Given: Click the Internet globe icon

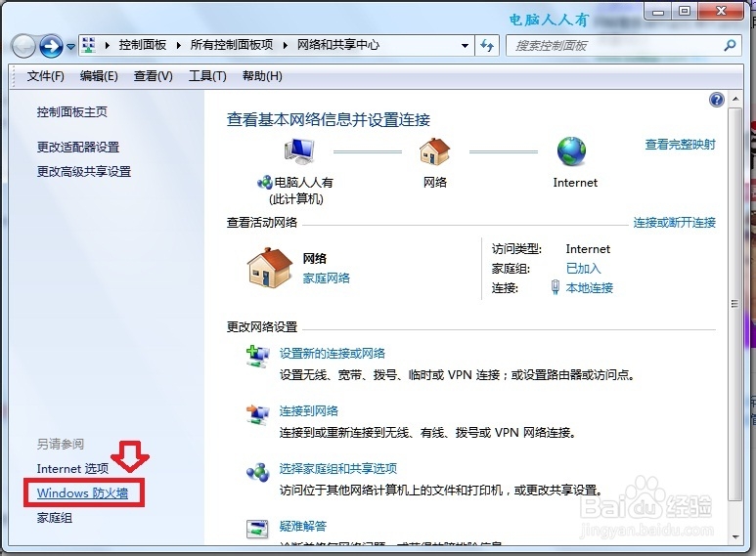Looking at the screenshot, I should click(572, 151).
